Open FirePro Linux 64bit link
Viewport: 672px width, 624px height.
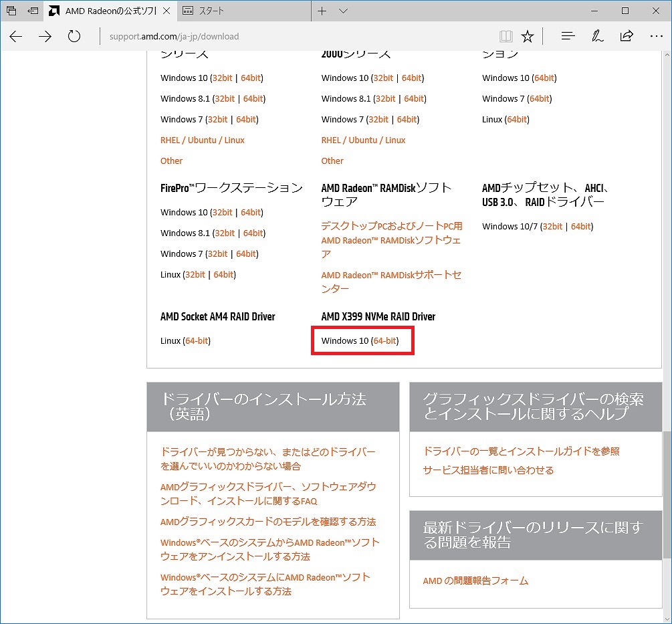[224, 274]
